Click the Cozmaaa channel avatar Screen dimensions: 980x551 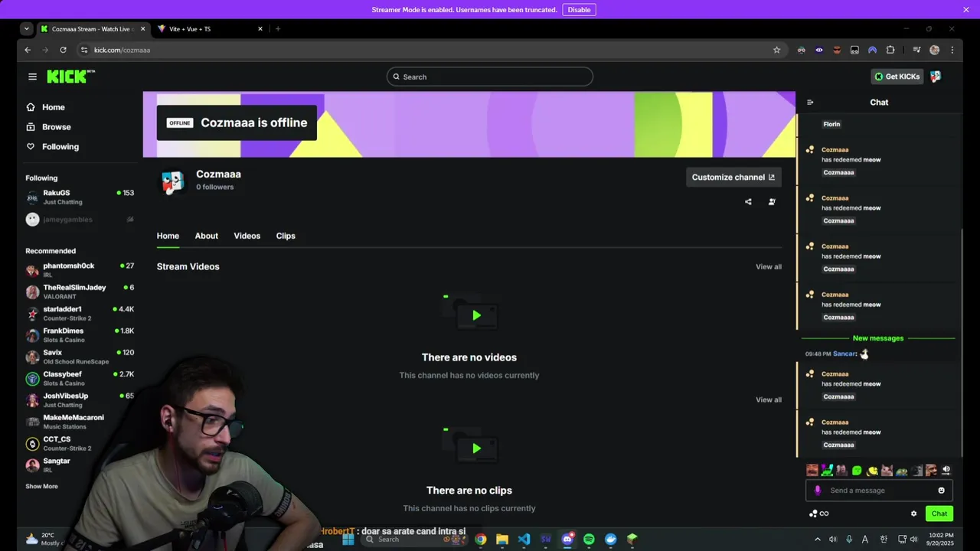pos(172,182)
